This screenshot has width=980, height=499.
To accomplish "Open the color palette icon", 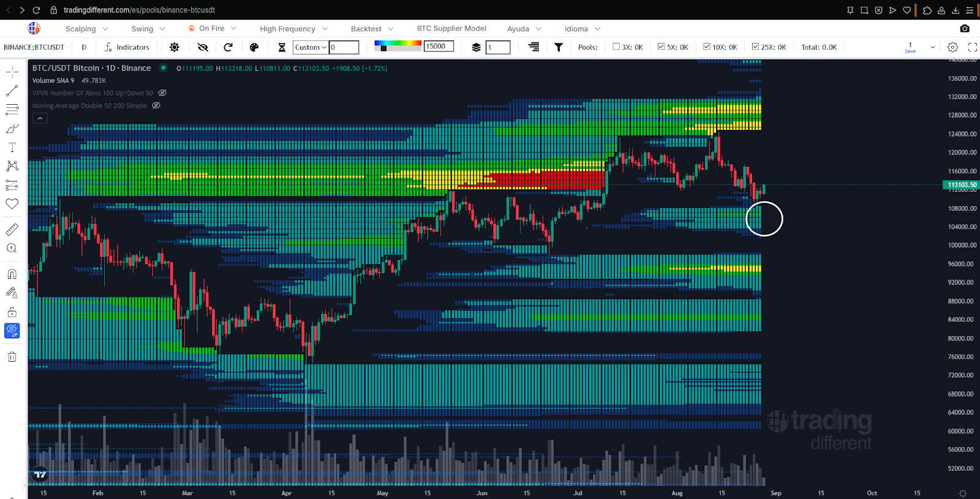I will [254, 47].
